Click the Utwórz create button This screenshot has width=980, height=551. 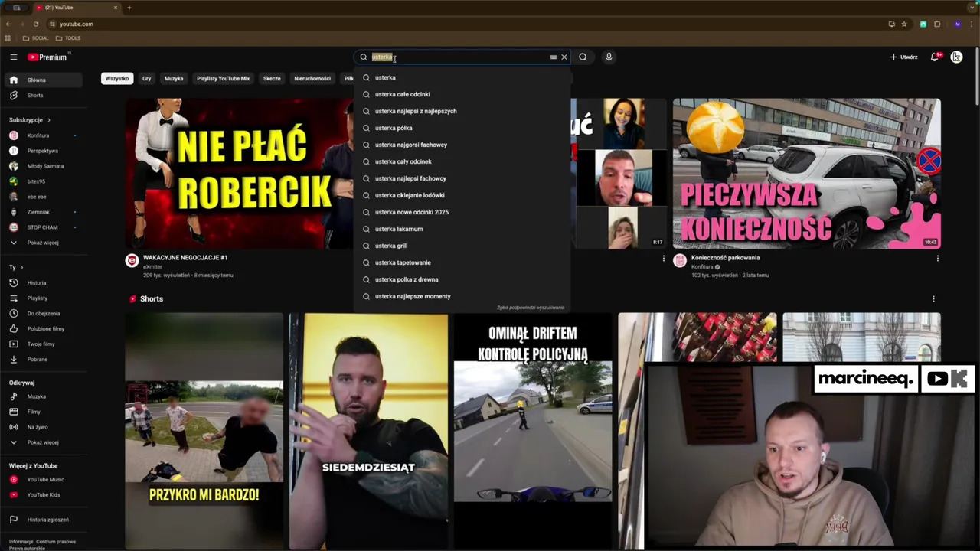pyautogui.click(x=903, y=57)
